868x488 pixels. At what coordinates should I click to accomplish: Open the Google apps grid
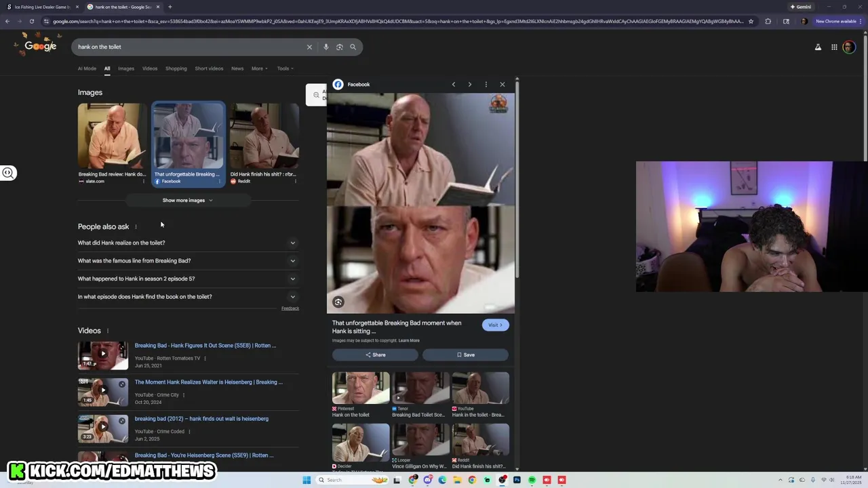point(834,47)
